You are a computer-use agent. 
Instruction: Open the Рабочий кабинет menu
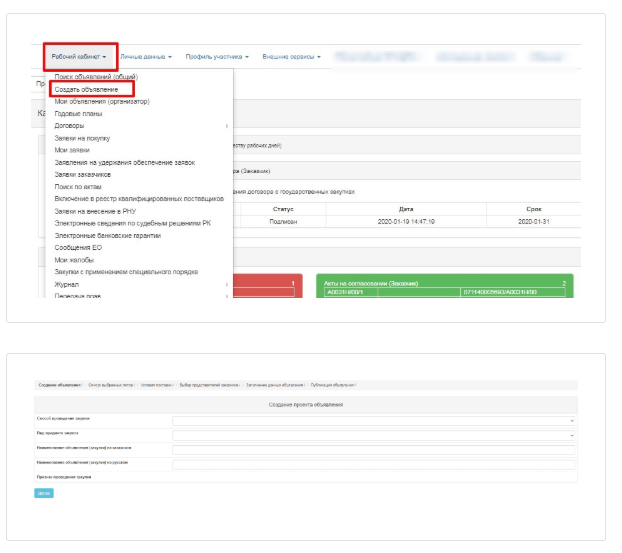click(80, 58)
